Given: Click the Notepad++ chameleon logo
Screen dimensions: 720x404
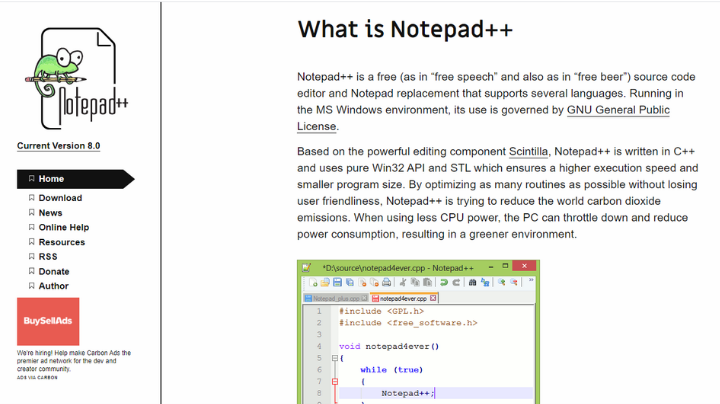Looking at the screenshot, I should (x=77, y=79).
